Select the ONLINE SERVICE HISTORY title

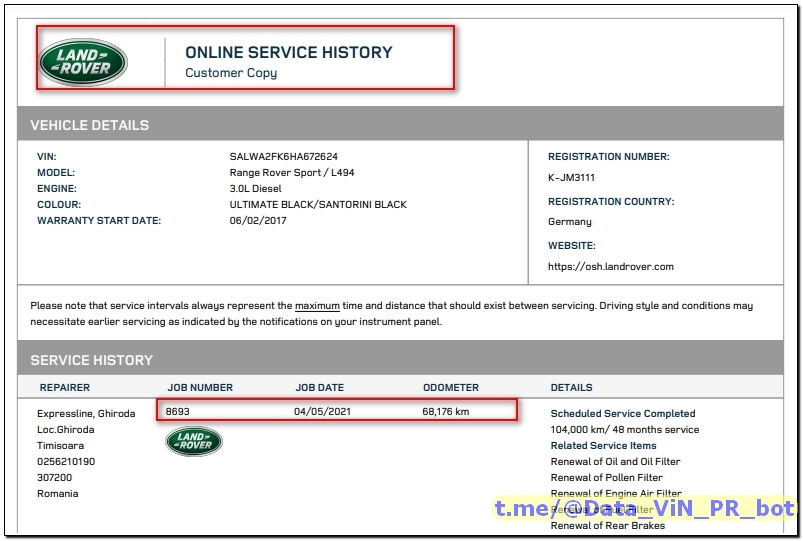tap(289, 52)
